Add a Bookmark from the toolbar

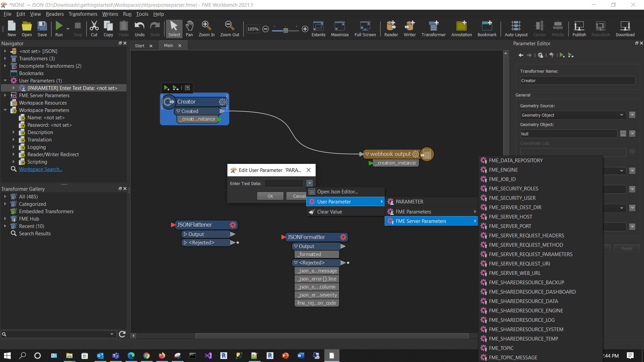tap(487, 28)
